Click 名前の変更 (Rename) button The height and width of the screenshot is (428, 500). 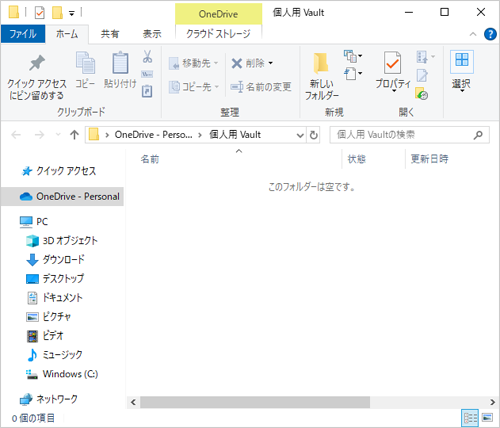[261, 87]
